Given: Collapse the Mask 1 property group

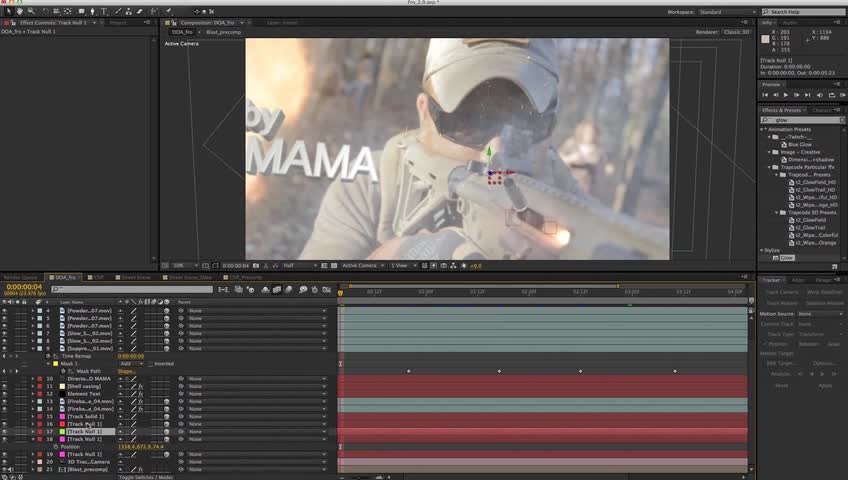Looking at the screenshot, I should pos(48,364).
